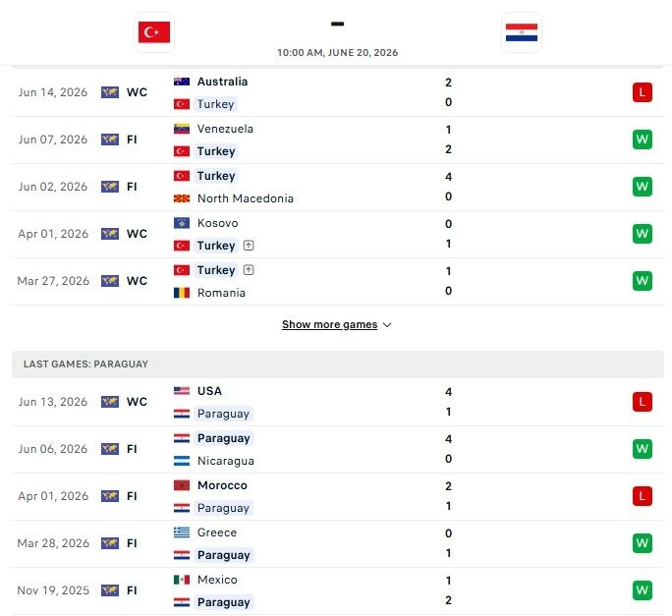The width and height of the screenshot is (672, 616).
Task: Click world competition icon beside Jun 13 WC
Action: (x=110, y=402)
